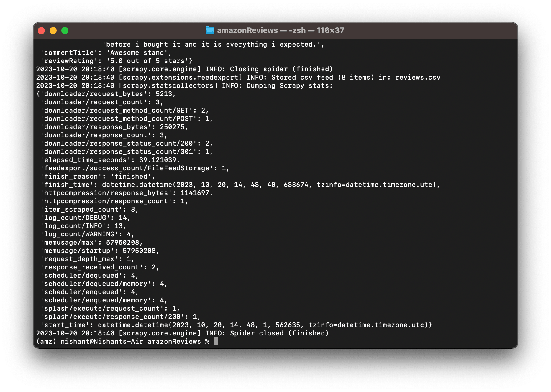551x392 pixels.
Task: Click the 'httpcompression/response_bytes': 1141697 line
Action: pos(127,193)
